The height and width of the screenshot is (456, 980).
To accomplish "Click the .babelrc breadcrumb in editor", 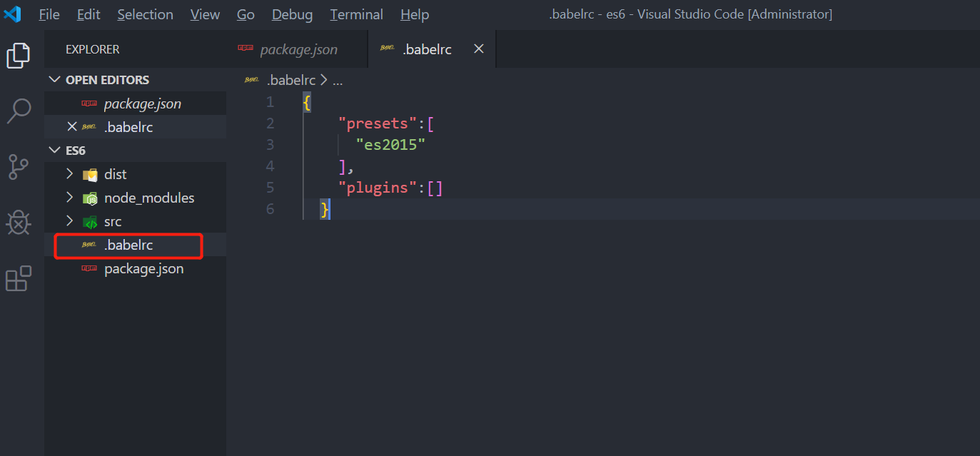I will [x=291, y=81].
